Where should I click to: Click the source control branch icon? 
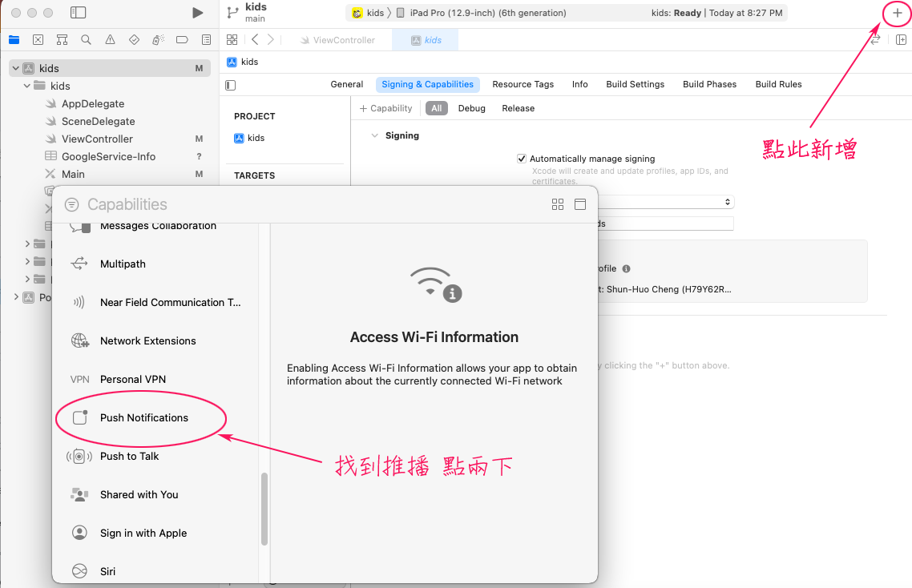click(232, 13)
